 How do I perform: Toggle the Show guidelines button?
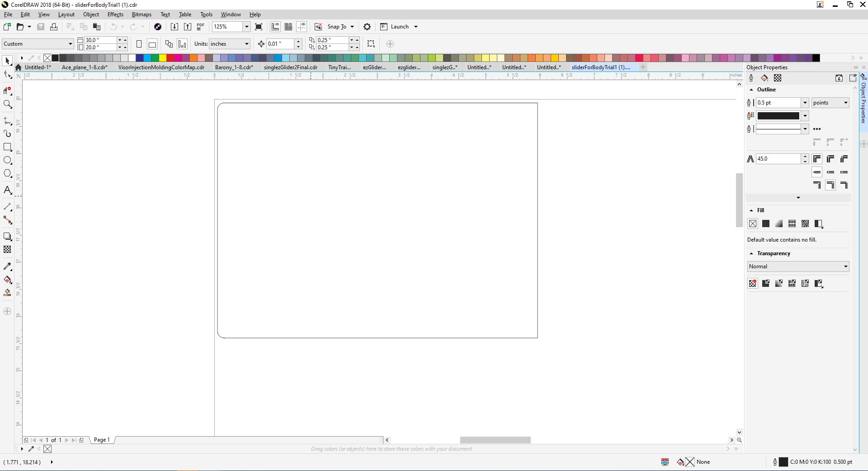click(x=302, y=27)
